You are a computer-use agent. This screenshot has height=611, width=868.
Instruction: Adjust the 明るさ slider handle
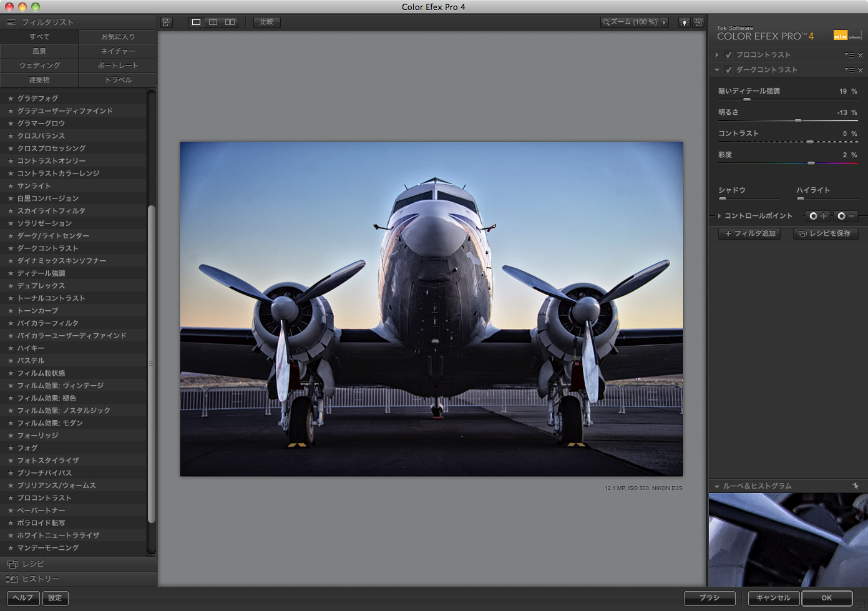coord(798,120)
